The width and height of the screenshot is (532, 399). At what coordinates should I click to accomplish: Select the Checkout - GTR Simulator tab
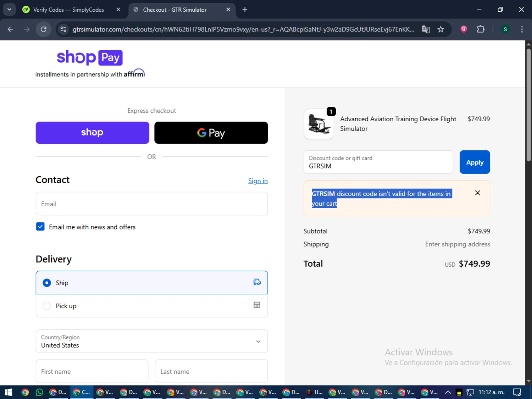coord(174,10)
